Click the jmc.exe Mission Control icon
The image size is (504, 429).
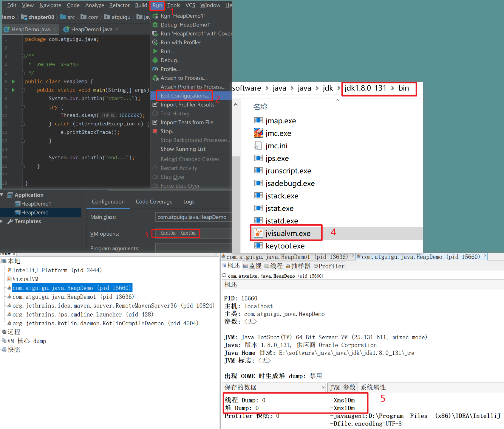[x=258, y=133]
